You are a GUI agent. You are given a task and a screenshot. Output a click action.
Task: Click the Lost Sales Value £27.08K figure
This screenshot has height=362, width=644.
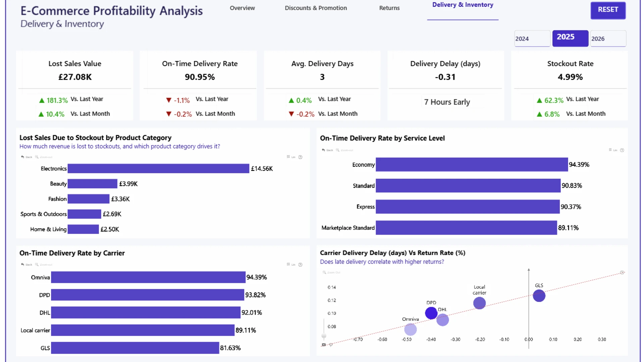coord(75,77)
